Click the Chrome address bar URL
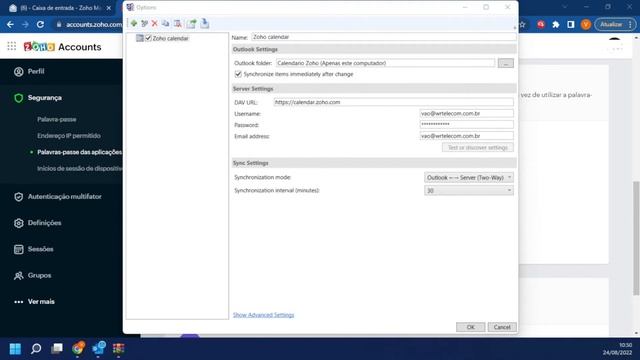This screenshot has width=640, height=360. click(93, 24)
